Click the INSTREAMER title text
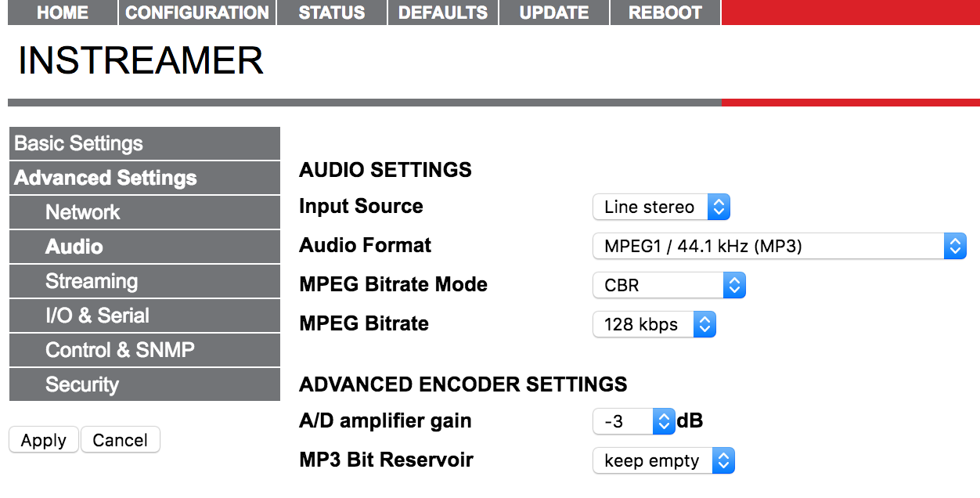Viewport: 980px width, 498px height. click(x=141, y=61)
